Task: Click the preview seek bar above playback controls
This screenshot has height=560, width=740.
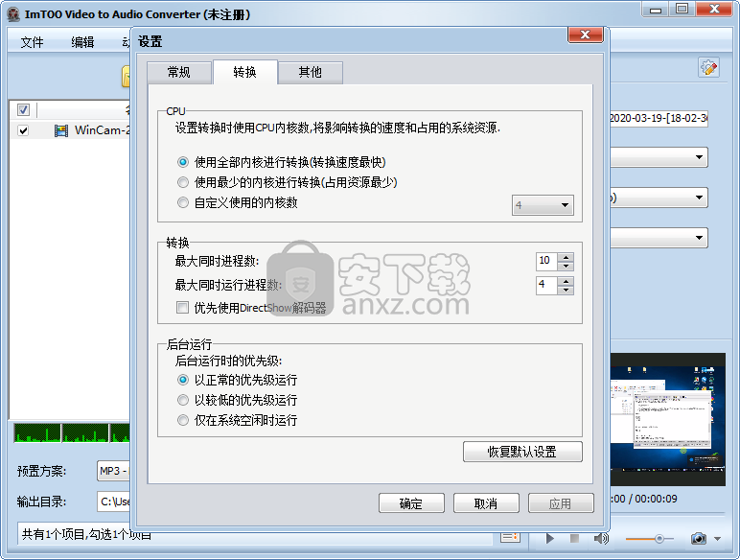Action: click(667, 514)
